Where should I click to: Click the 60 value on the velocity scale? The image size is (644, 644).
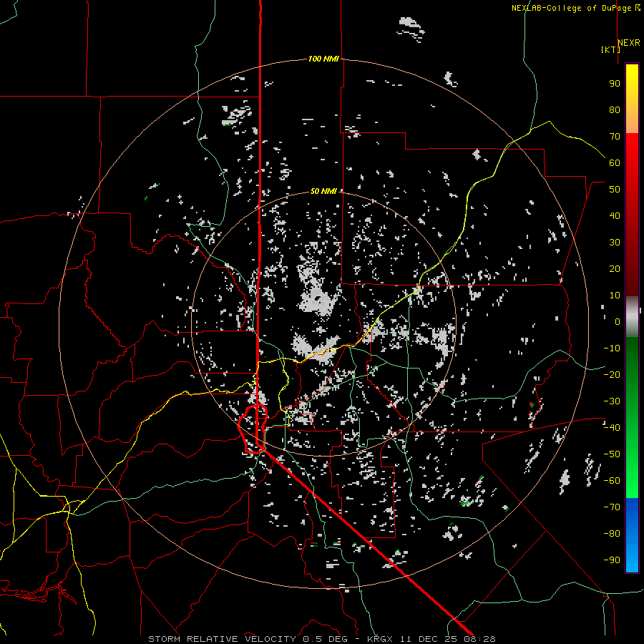pyautogui.click(x=615, y=163)
